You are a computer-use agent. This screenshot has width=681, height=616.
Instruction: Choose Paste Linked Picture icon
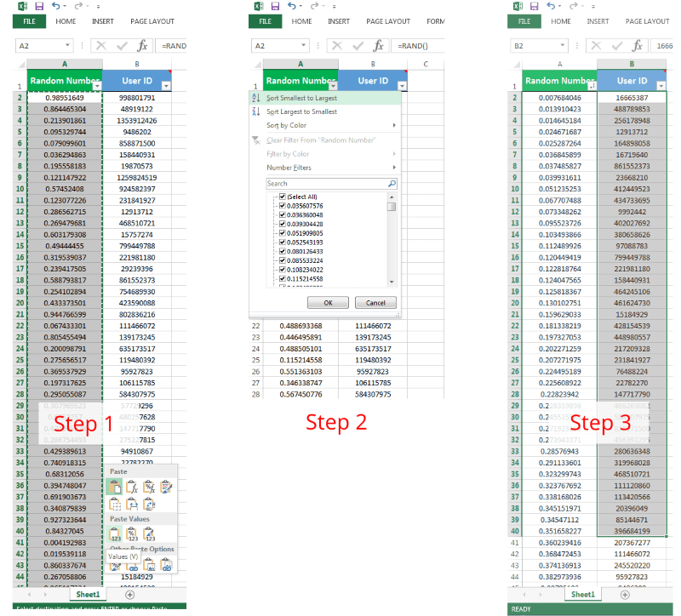(x=166, y=565)
